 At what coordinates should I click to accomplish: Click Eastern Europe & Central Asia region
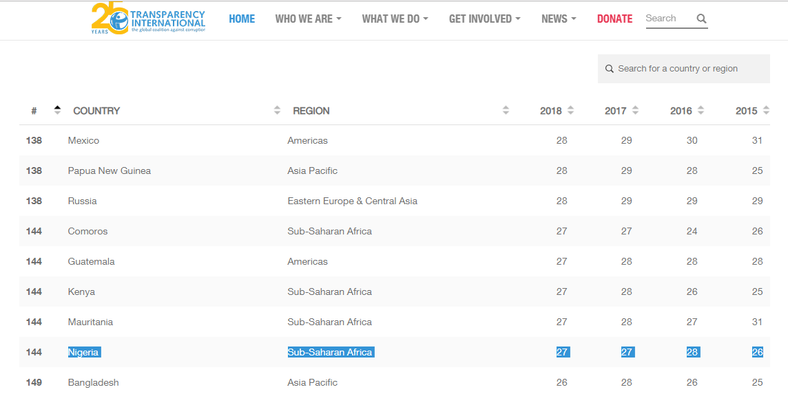tap(352, 201)
